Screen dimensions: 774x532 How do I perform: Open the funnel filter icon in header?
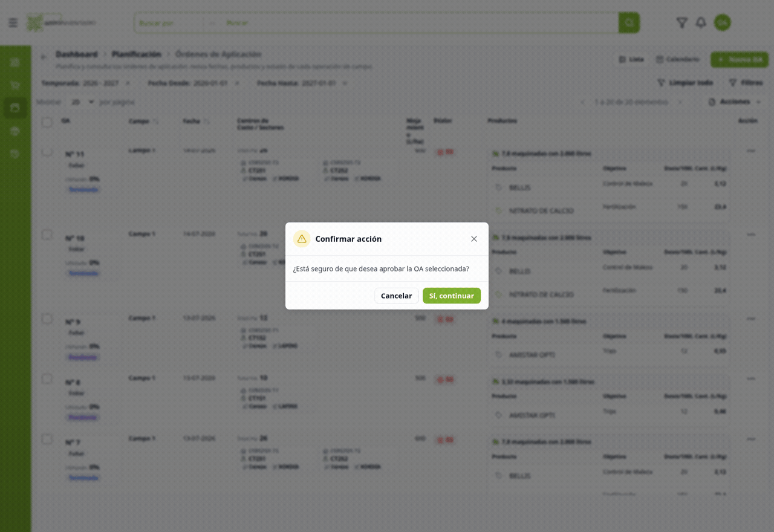pos(681,23)
